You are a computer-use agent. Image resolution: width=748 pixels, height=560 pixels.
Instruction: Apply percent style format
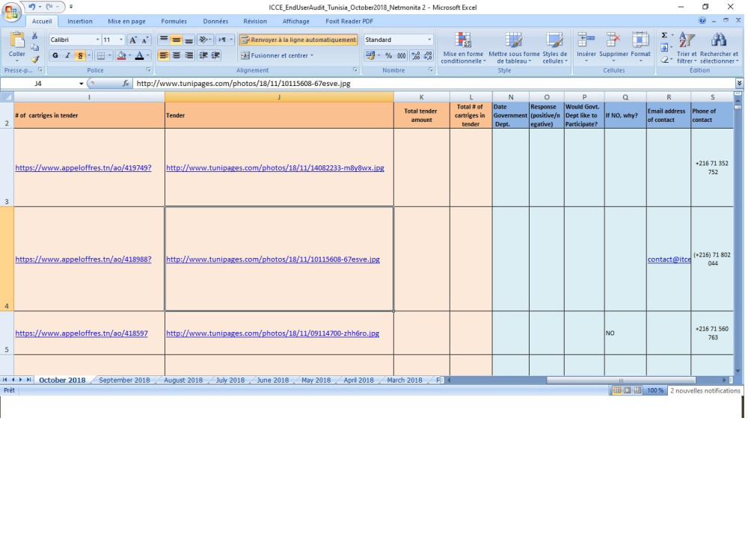(389, 56)
